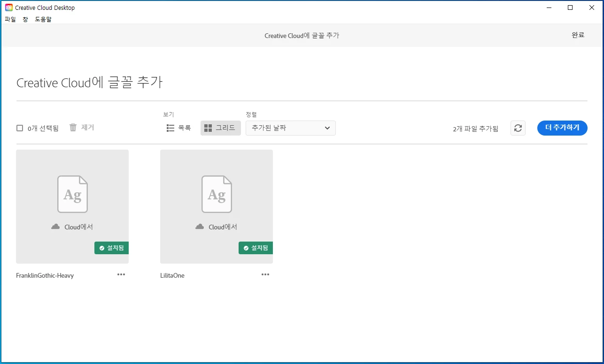Viewport: 604px width, 364px height.
Task: Click the refresh sync icon button
Action: coord(518,128)
